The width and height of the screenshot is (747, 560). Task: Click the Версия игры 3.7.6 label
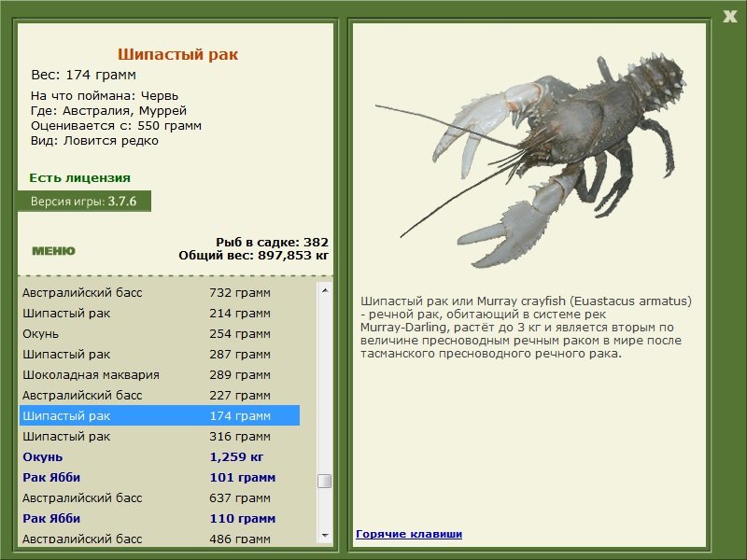tap(84, 201)
